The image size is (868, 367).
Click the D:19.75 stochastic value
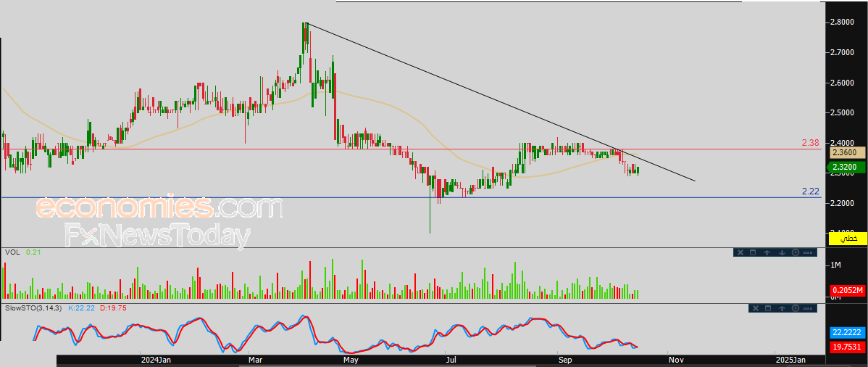coord(112,307)
